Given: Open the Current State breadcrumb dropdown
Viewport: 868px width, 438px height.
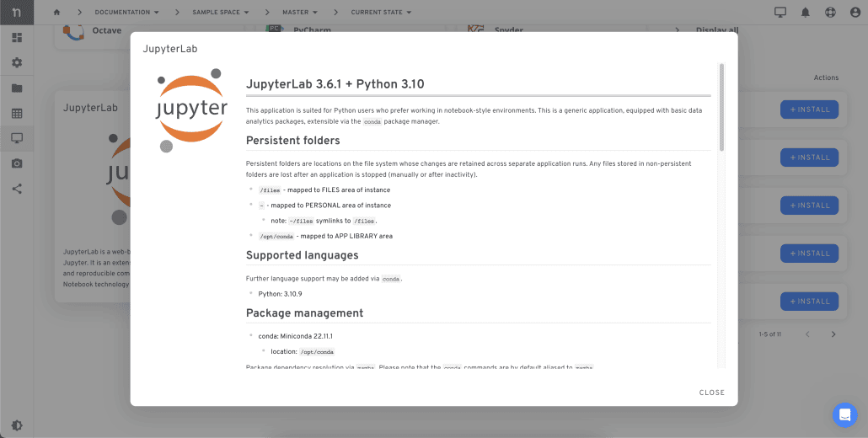Looking at the screenshot, I should pos(382,12).
